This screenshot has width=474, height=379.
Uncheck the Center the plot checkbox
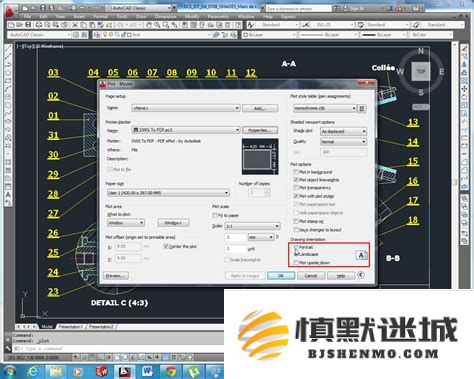(166, 246)
